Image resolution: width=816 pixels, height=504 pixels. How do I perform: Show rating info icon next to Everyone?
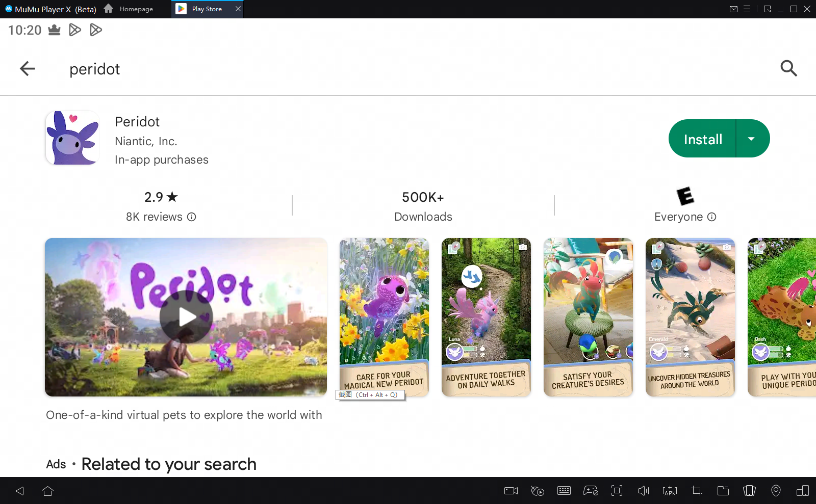point(712,217)
